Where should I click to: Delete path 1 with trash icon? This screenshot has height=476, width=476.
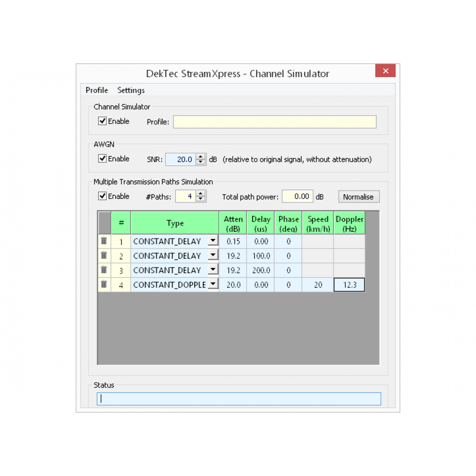104,241
